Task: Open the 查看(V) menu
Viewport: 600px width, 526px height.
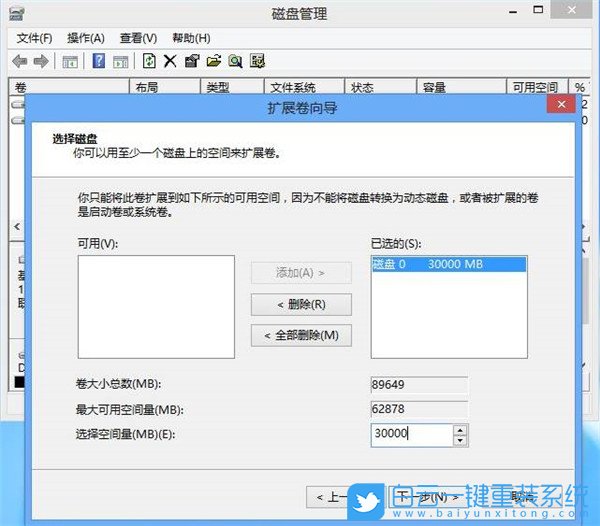Action: click(x=138, y=38)
